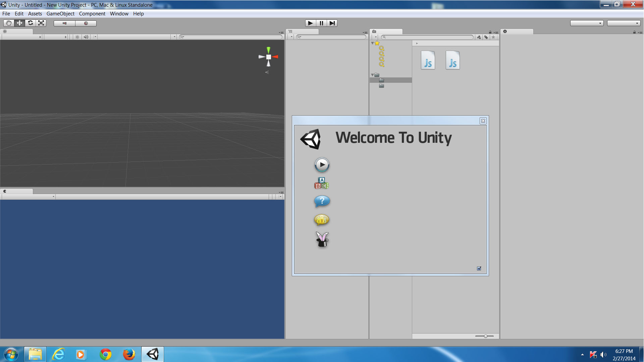The image size is (644, 362).
Task: Uncheck the checkbox in the Welcome dialog
Action: [x=479, y=268]
